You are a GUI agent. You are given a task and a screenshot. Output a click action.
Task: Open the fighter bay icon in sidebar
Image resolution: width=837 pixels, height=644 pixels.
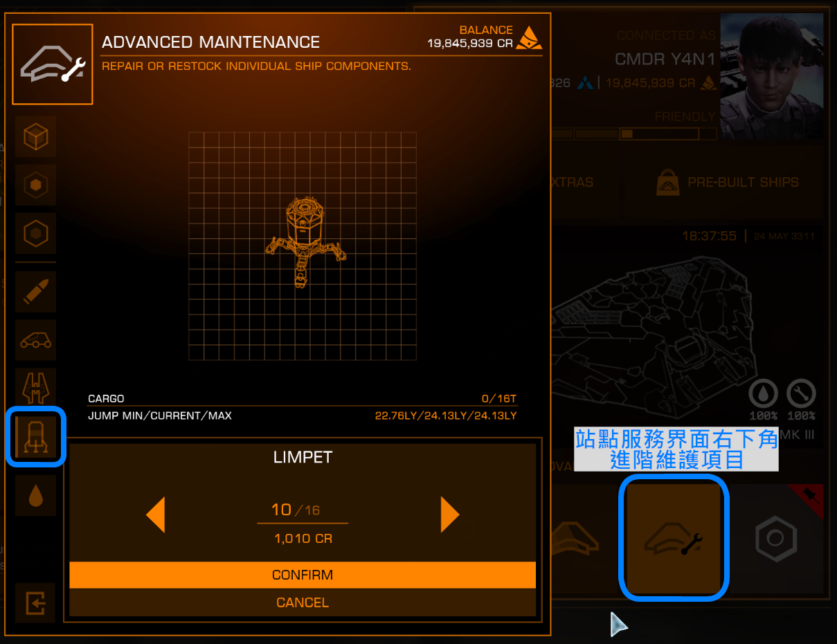(36, 388)
